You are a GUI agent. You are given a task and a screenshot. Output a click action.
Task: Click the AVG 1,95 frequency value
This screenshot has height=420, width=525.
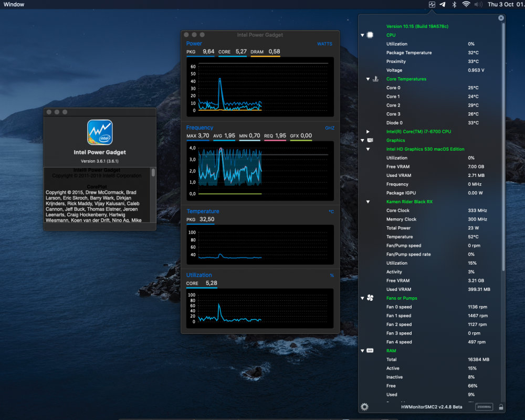pos(224,135)
